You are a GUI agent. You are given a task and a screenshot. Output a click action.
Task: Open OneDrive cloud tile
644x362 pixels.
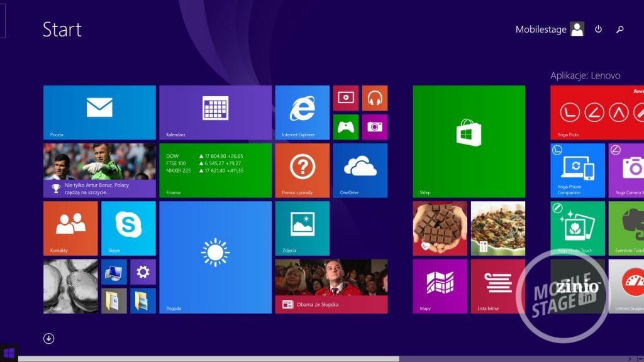point(360,170)
